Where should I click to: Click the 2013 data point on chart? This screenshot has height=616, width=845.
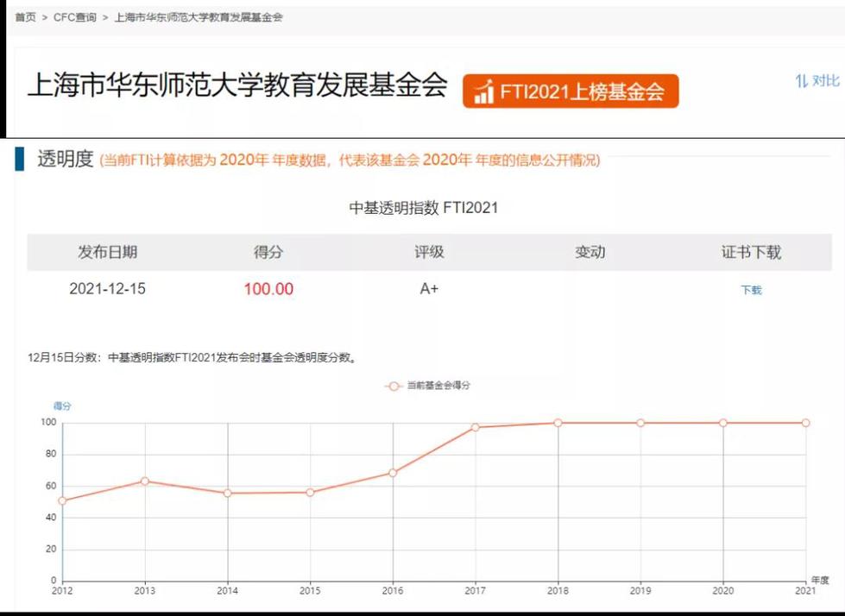[x=145, y=481]
